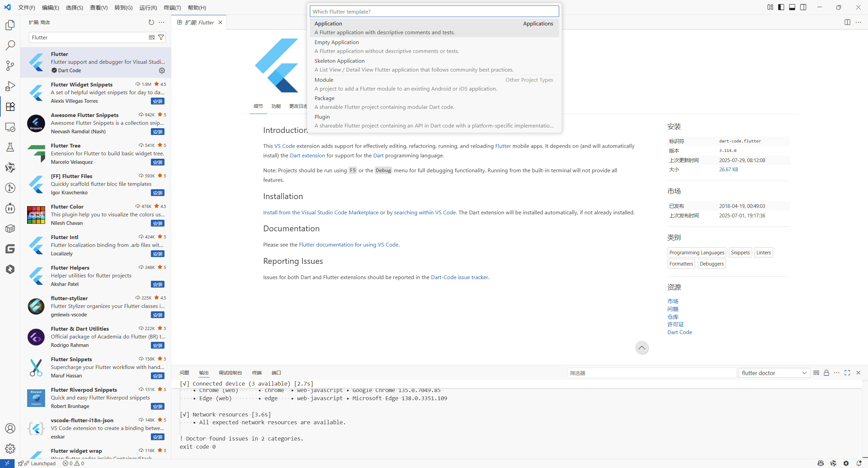
Task: Focus the extensions search box
Action: [x=88, y=37]
